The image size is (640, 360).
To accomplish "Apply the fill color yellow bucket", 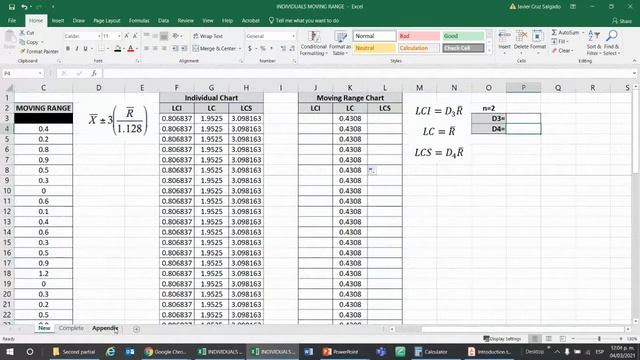I will [x=118, y=49].
